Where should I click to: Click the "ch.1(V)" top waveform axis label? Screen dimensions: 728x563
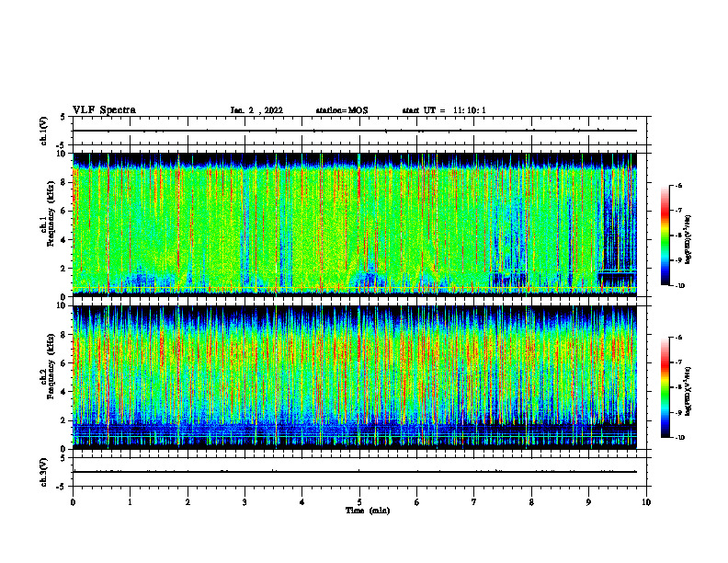[x=44, y=131]
